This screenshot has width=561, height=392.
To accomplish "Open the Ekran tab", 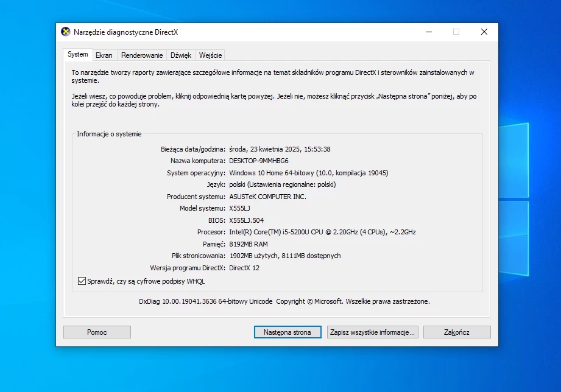I will tap(104, 55).
